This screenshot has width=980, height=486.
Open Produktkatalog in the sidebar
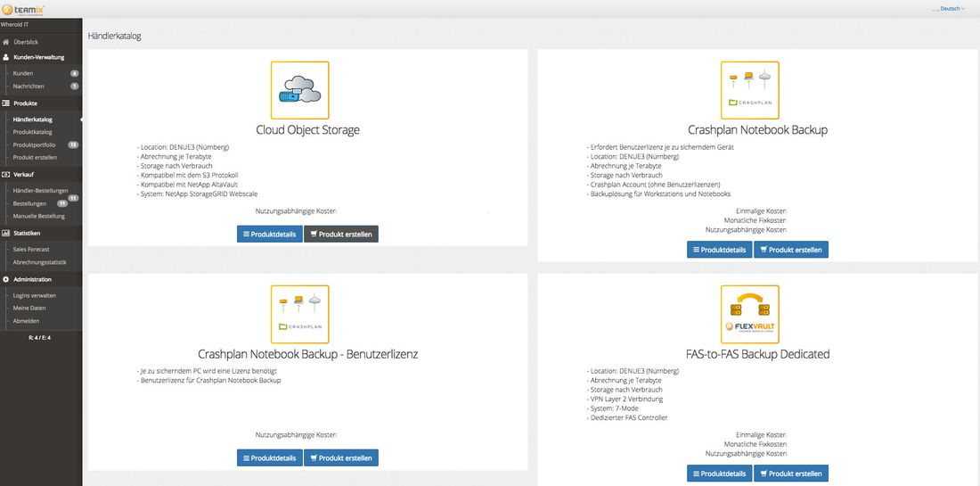pyautogui.click(x=32, y=132)
